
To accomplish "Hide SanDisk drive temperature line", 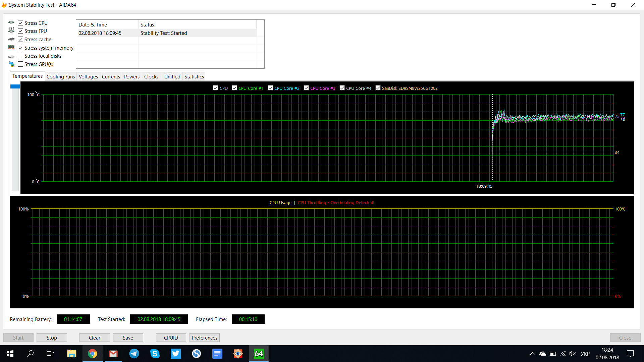I will (x=378, y=88).
